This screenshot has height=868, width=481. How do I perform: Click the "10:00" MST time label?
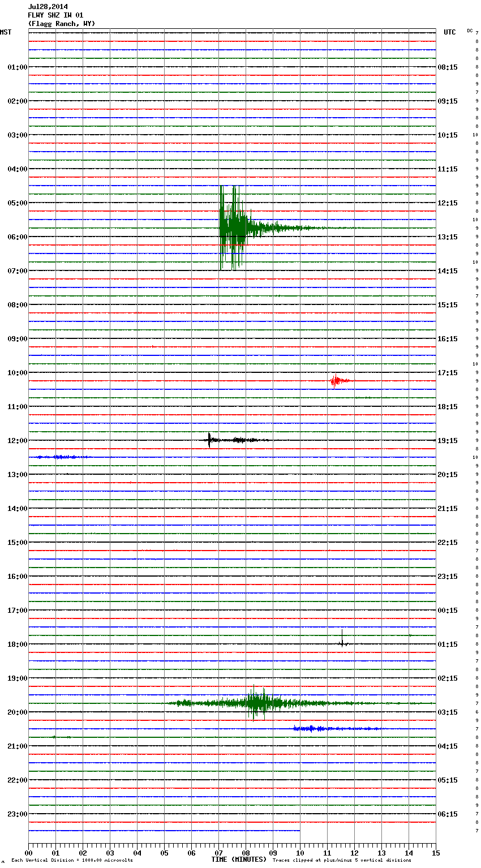click(x=18, y=373)
